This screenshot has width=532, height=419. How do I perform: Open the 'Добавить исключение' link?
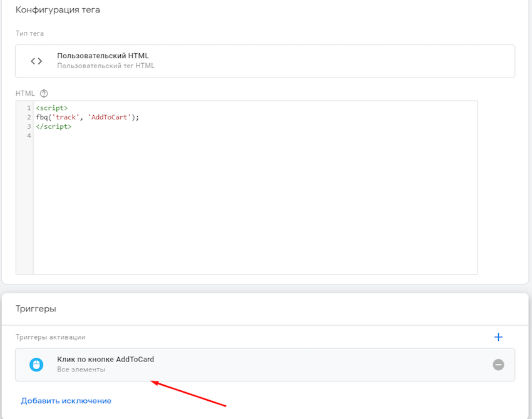click(66, 401)
